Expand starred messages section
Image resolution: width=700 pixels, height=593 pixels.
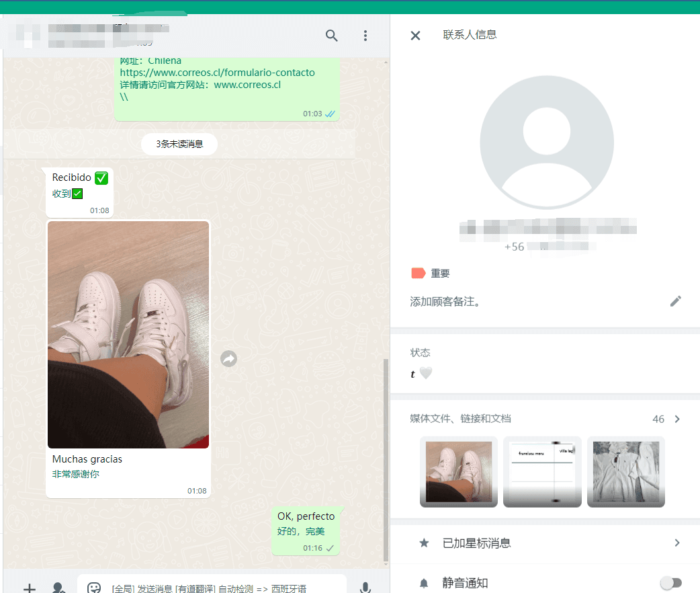676,543
